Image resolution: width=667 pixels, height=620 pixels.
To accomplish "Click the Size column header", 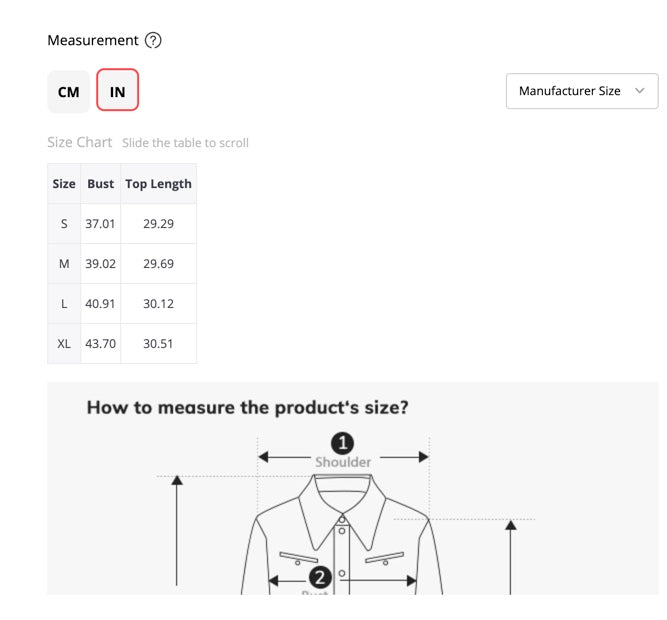I will coord(64,184).
